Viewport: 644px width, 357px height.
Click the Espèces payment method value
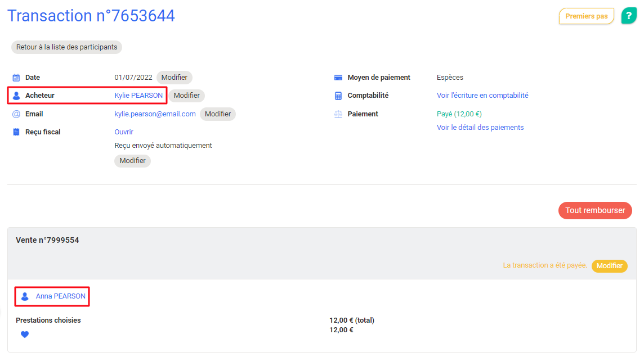coord(450,78)
